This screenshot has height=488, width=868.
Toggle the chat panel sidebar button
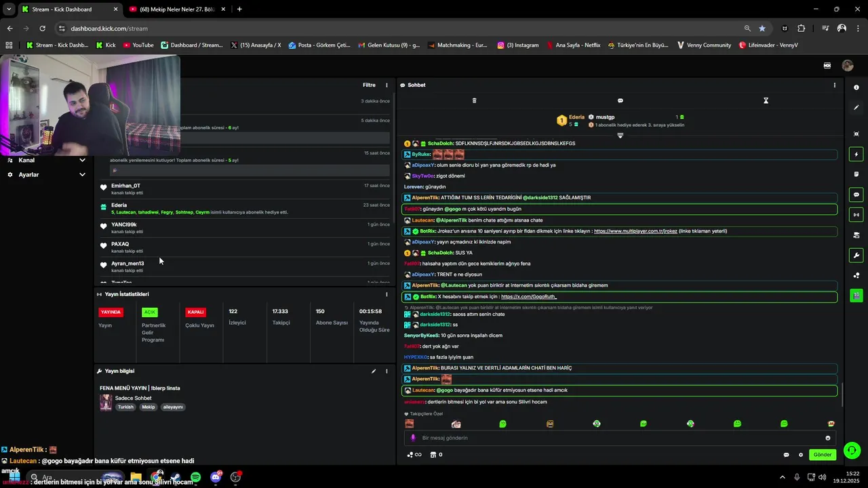[x=856, y=195]
